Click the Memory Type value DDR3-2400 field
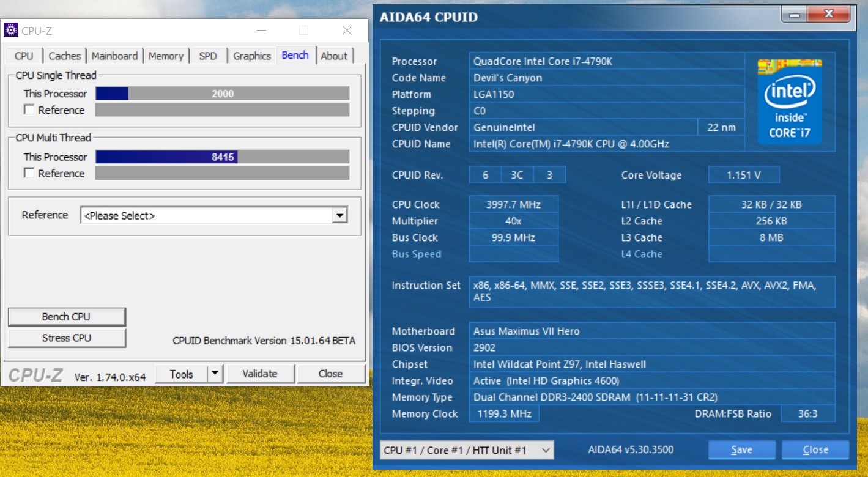The height and width of the screenshot is (477, 868). coord(652,397)
